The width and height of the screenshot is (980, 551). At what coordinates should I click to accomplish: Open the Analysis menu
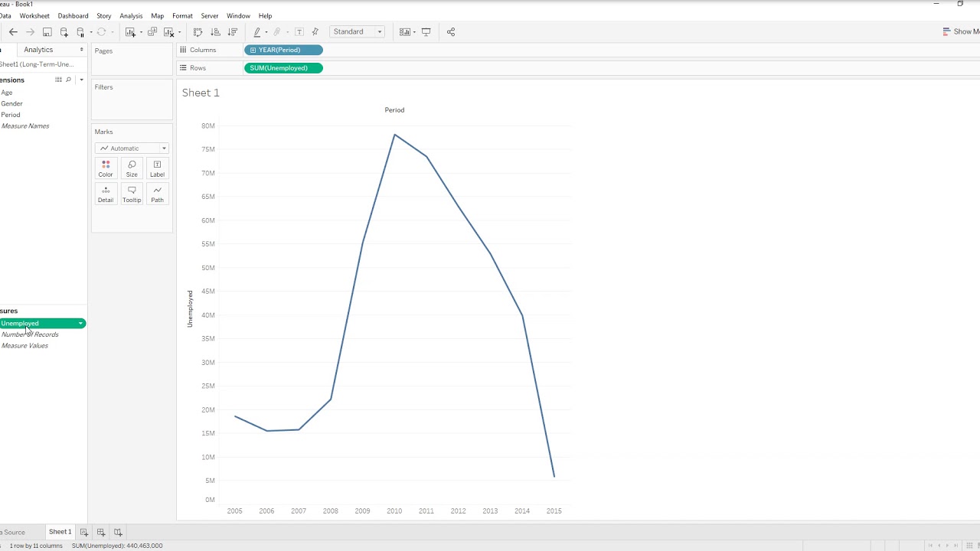click(x=131, y=15)
